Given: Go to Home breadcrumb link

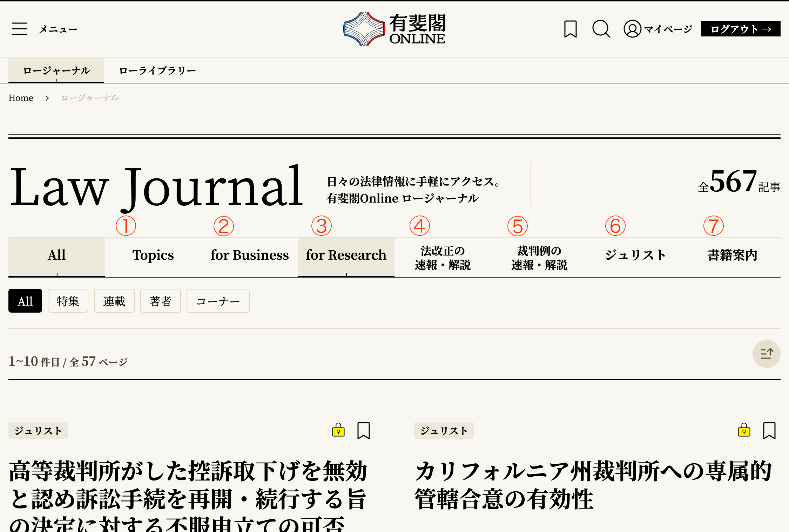Looking at the screenshot, I should coord(21,98).
